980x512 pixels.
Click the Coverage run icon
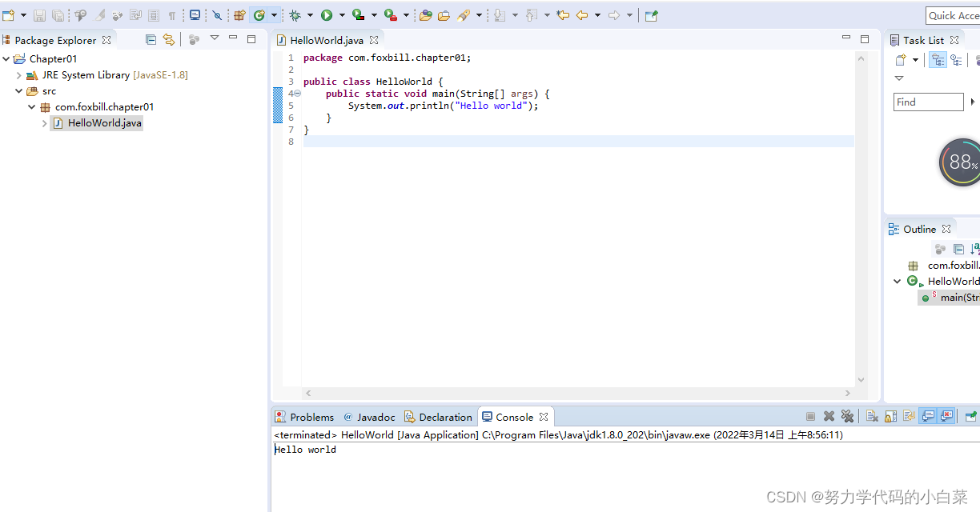(359, 15)
